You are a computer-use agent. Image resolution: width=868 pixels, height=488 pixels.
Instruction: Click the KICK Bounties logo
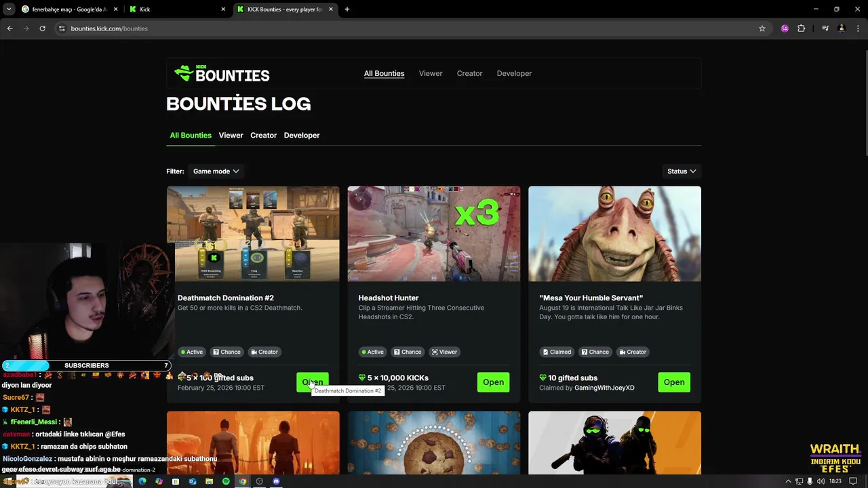(x=222, y=74)
